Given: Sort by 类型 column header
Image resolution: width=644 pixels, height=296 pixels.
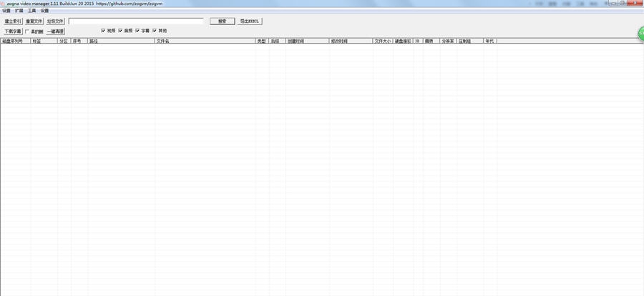Looking at the screenshot, I should pos(262,41).
